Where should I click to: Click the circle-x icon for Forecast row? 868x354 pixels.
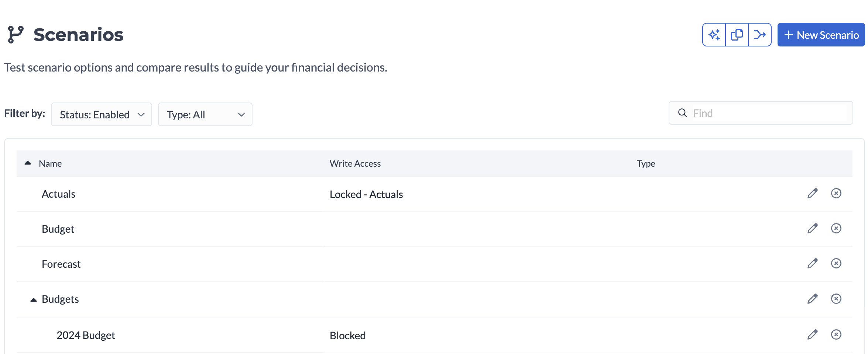click(836, 263)
